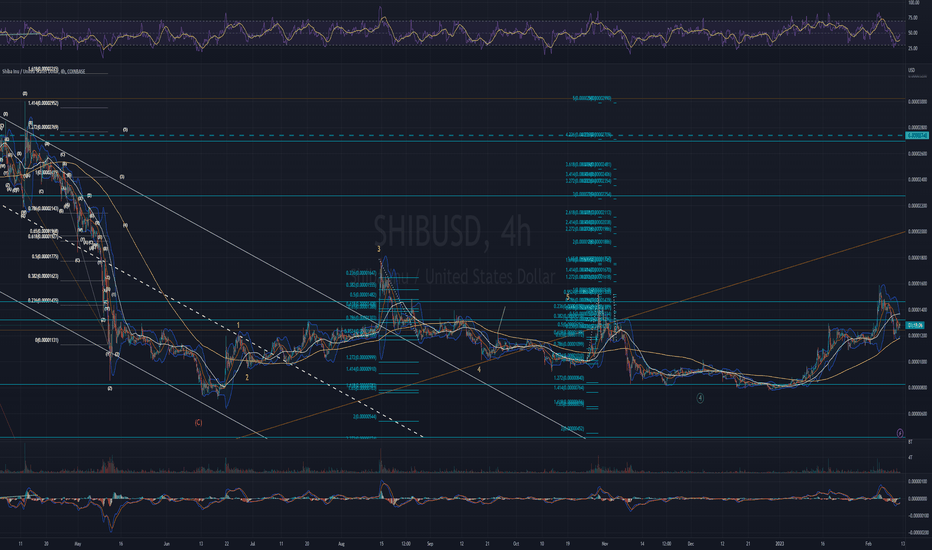The height and width of the screenshot is (550, 932).
Task: Select the circled 4 wave marker near December
Action: 700,398
